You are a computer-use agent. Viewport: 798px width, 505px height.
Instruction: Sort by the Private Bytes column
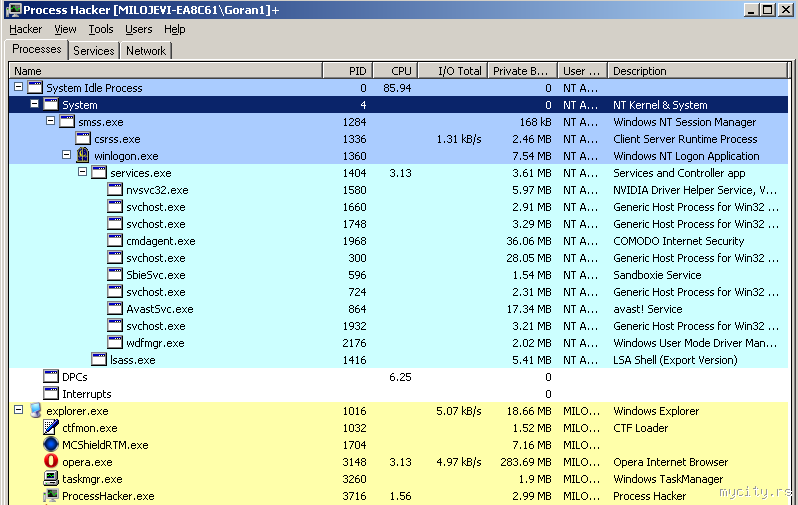click(523, 71)
